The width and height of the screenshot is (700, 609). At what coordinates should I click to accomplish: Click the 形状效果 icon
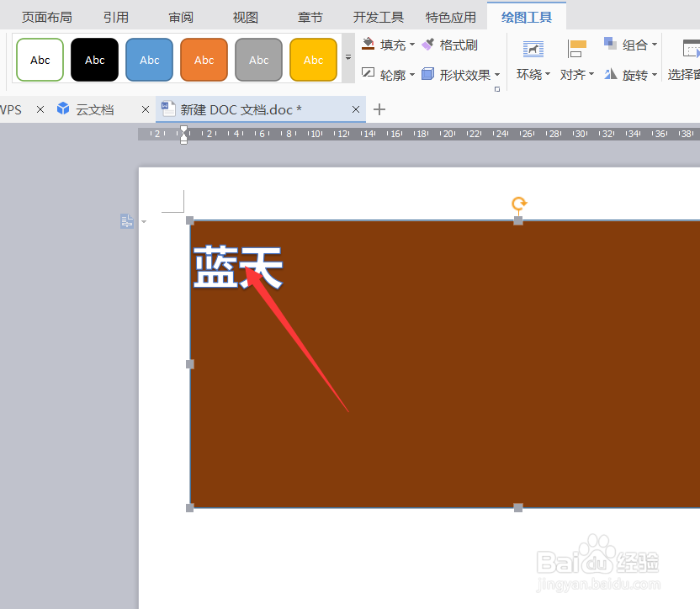click(427, 74)
